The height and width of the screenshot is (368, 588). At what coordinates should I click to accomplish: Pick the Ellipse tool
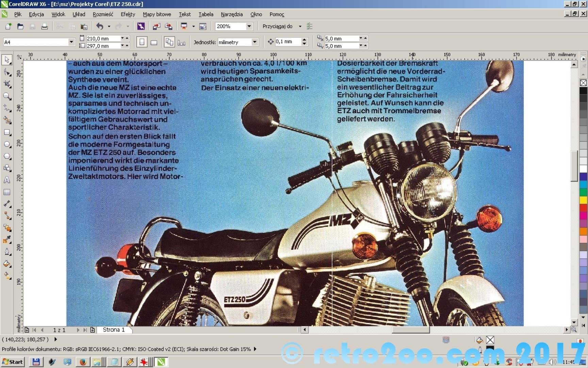click(7, 144)
